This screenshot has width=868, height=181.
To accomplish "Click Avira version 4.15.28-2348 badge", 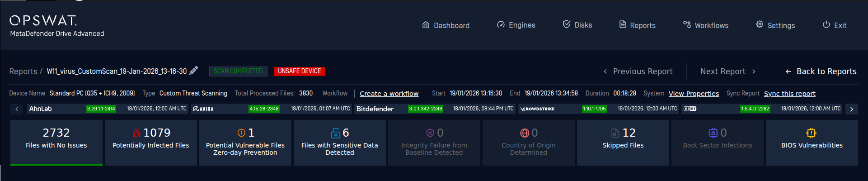I will click(x=264, y=109).
